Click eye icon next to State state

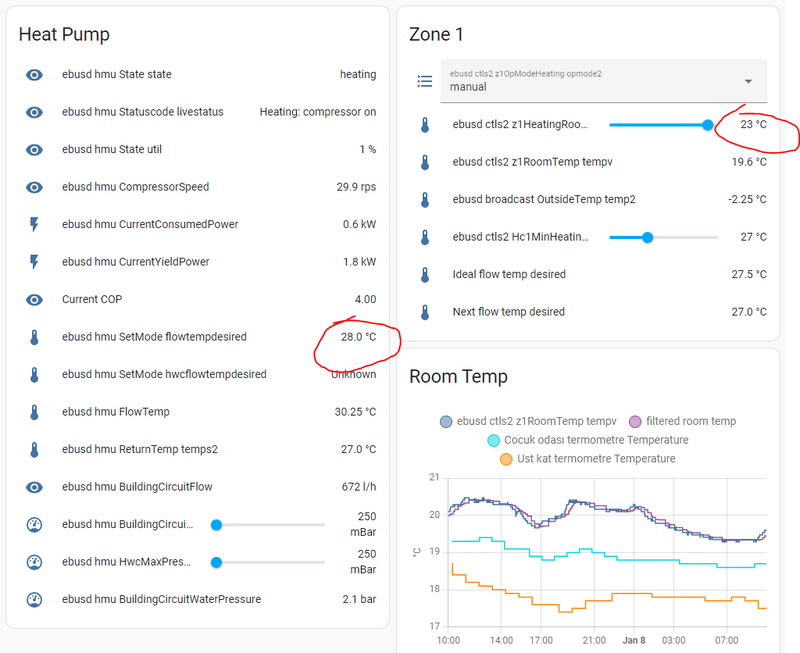34,74
